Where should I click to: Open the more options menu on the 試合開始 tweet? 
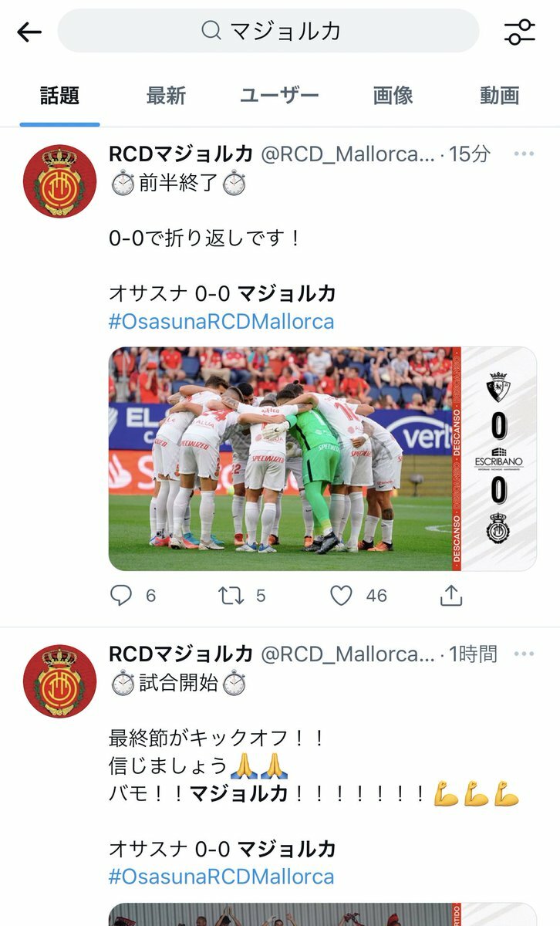pos(524,654)
